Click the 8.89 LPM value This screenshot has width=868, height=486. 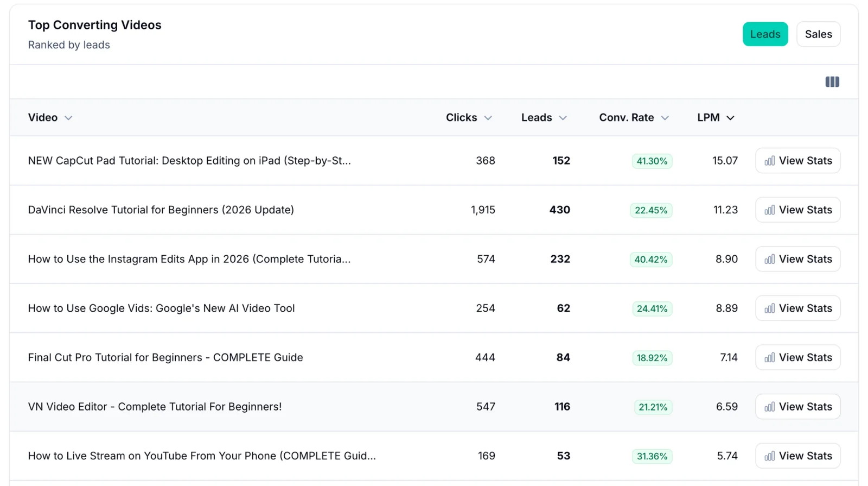726,308
